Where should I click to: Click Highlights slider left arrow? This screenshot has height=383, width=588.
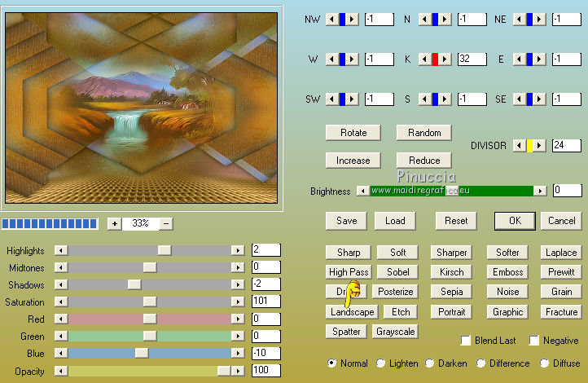click(61, 250)
